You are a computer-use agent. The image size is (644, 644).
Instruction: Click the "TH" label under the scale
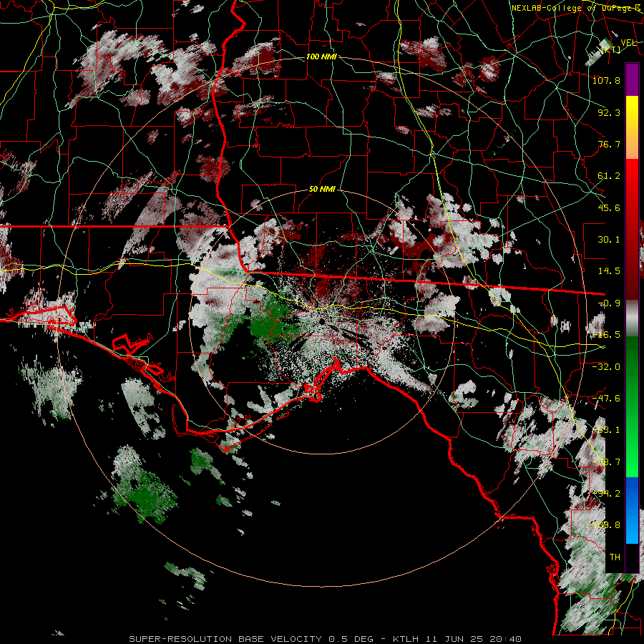tap(615, 557)
